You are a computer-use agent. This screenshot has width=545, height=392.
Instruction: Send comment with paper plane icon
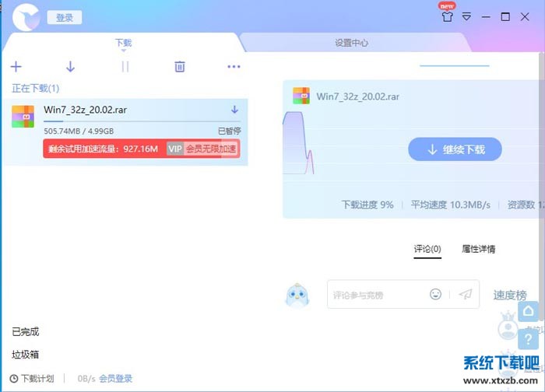coord(466,294)
